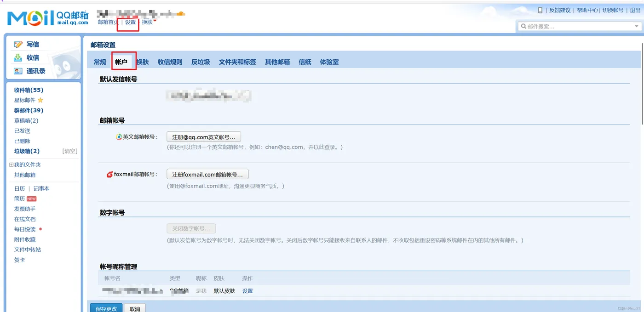This screenshot has height=312, width=644.
Task: Open 星标邮件 folder
Action: click(25, 100)
